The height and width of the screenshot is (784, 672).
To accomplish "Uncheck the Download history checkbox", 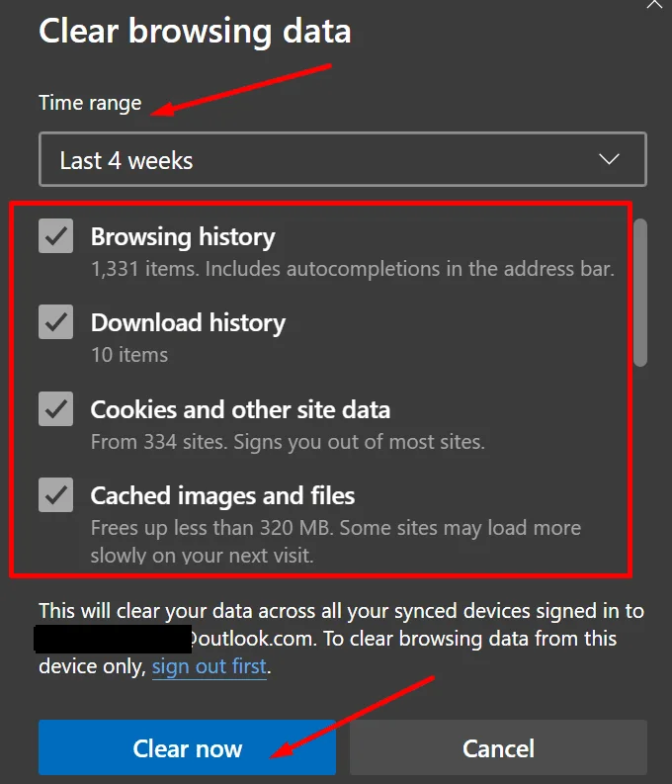I will tap(56, 321).
